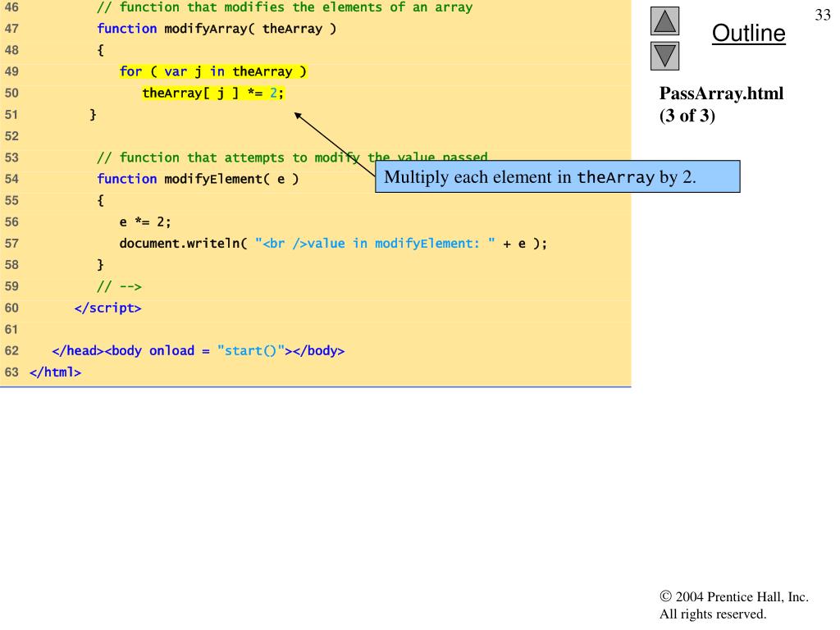
Task: Click the '</script>' closing tag
Action: pyautogui.click(x=107, y=308)
